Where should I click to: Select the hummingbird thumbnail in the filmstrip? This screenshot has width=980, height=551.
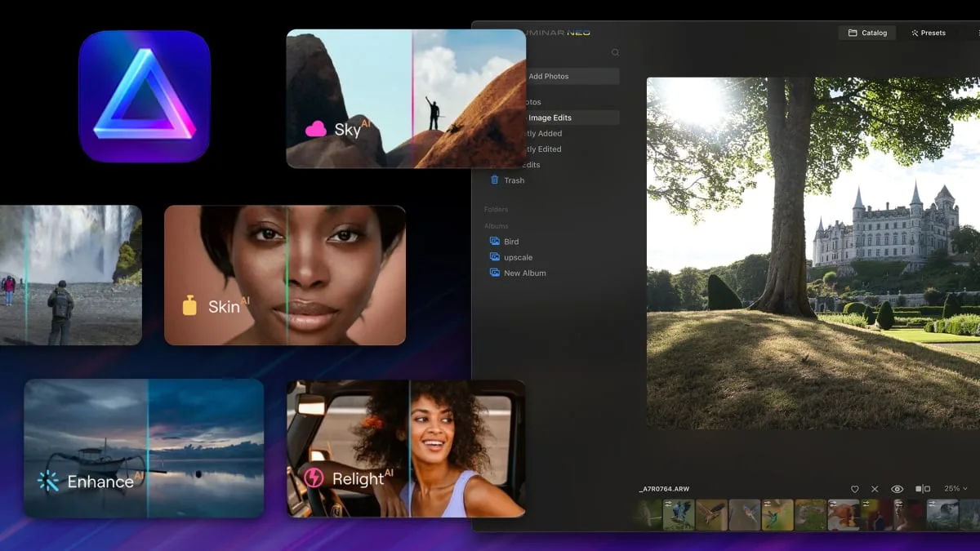tap(776, 516)
